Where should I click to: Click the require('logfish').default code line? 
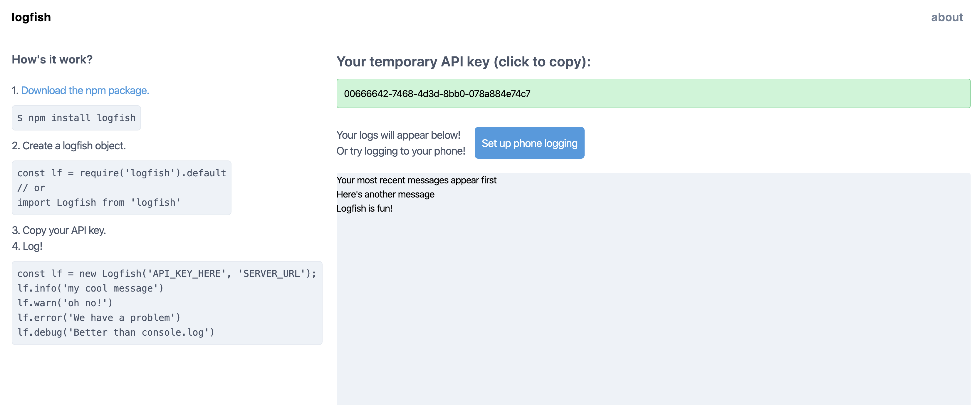122,173
